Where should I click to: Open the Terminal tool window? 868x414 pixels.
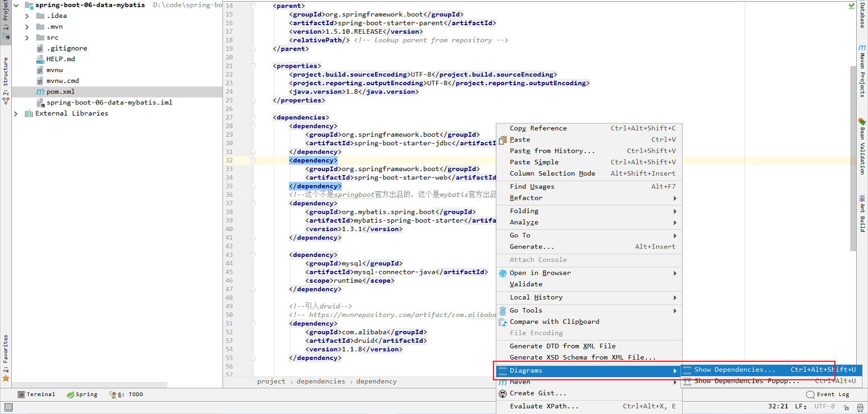click(x=36, y=394)
